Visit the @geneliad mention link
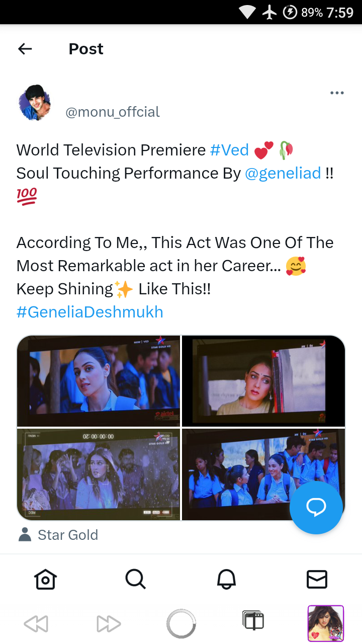 pos(283,174)
